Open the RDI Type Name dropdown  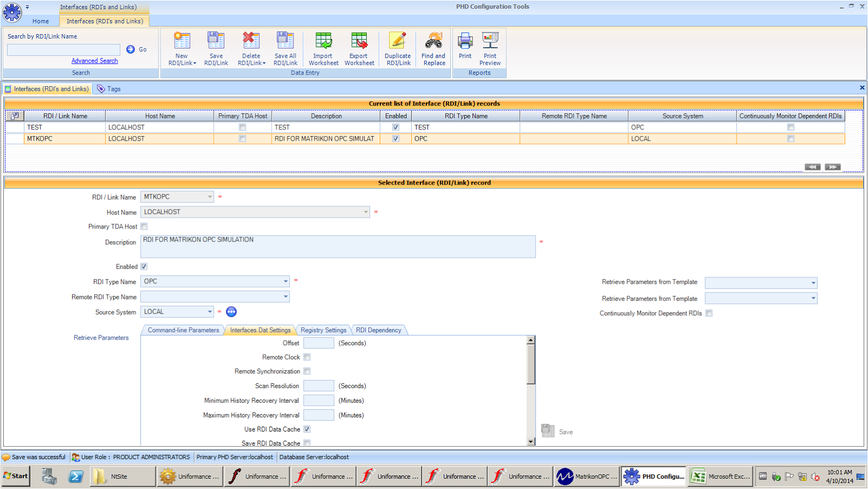285,281
